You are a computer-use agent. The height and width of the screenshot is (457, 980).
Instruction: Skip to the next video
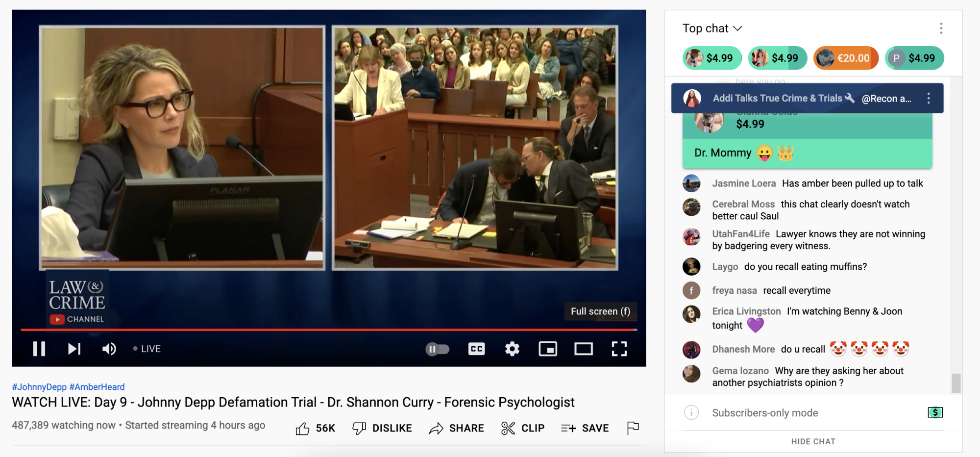[x=74, y=349]
